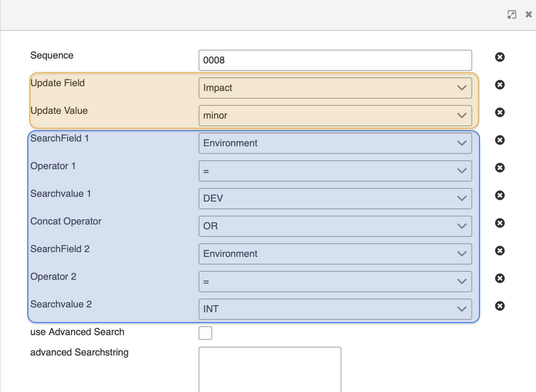
Task: Expand the Concat Operator dropdown showing OR
Action: [x=335, y=226]
